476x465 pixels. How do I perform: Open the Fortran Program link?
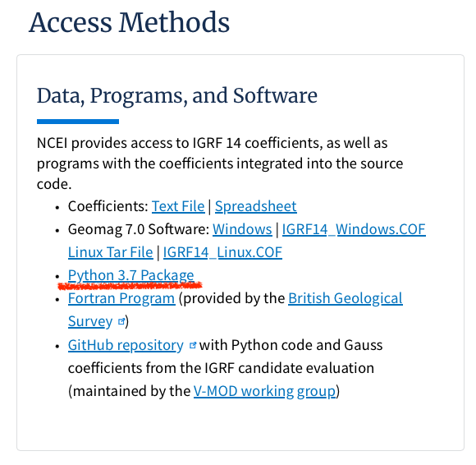coord(121,298)
